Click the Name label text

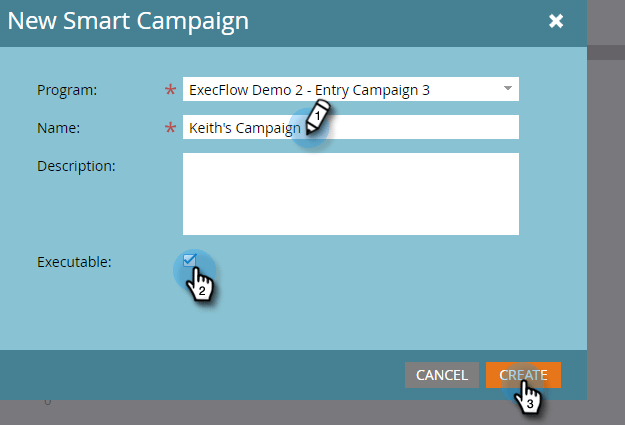point(59,128)
